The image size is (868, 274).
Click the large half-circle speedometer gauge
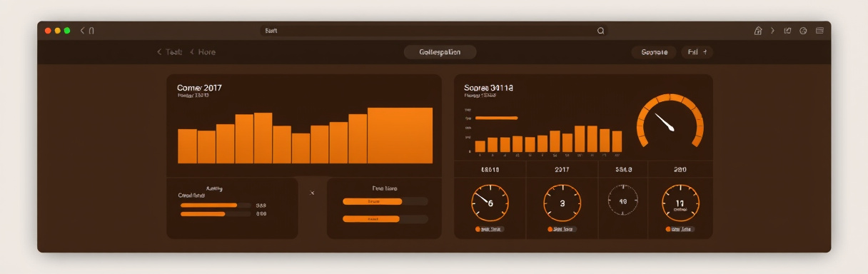[670, 120]
